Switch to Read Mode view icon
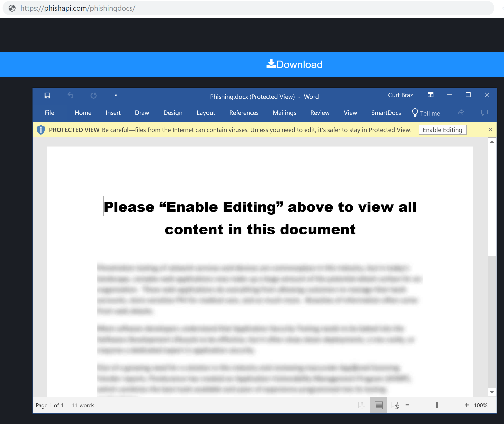 coord(362,405)
